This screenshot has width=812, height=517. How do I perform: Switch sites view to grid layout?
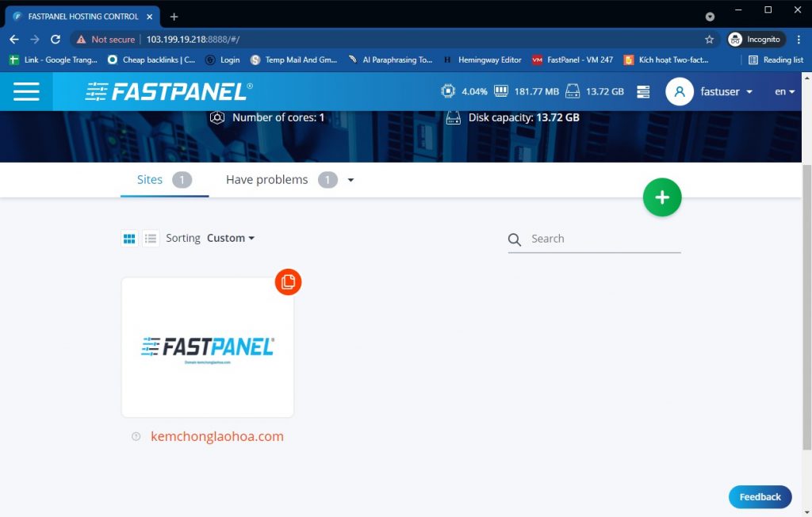coord(128,238)
